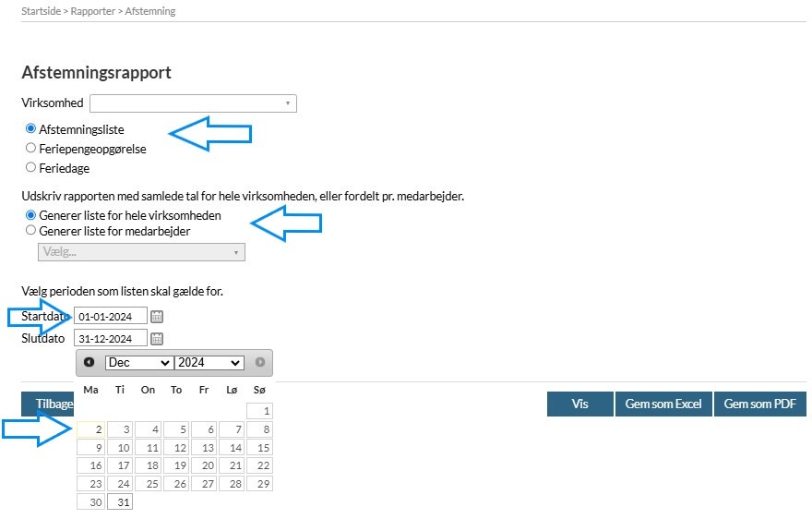
Task: Choose the Feriedage report type
Action: tap(31, 168)
